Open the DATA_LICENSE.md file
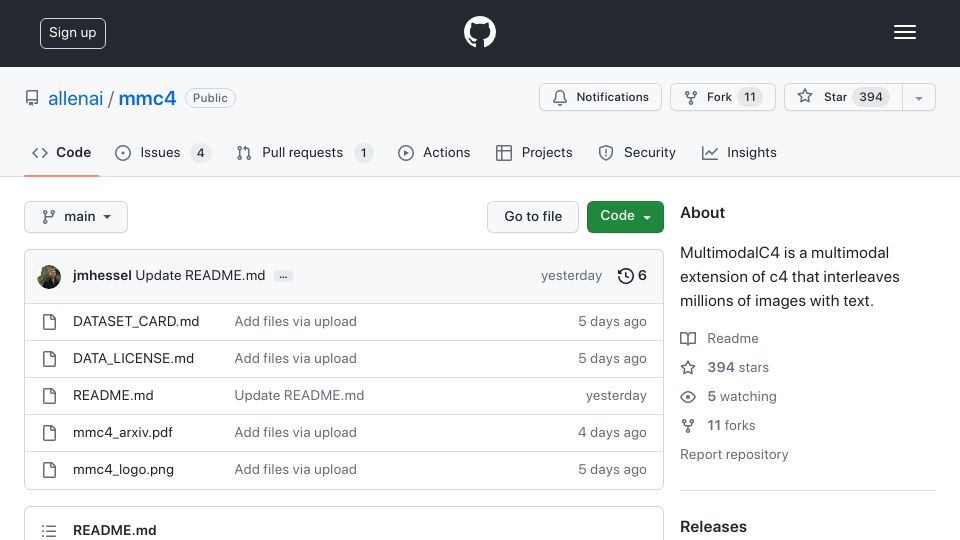Image resolution: width=960 pixels, height=540 pixels. [133, 358]
